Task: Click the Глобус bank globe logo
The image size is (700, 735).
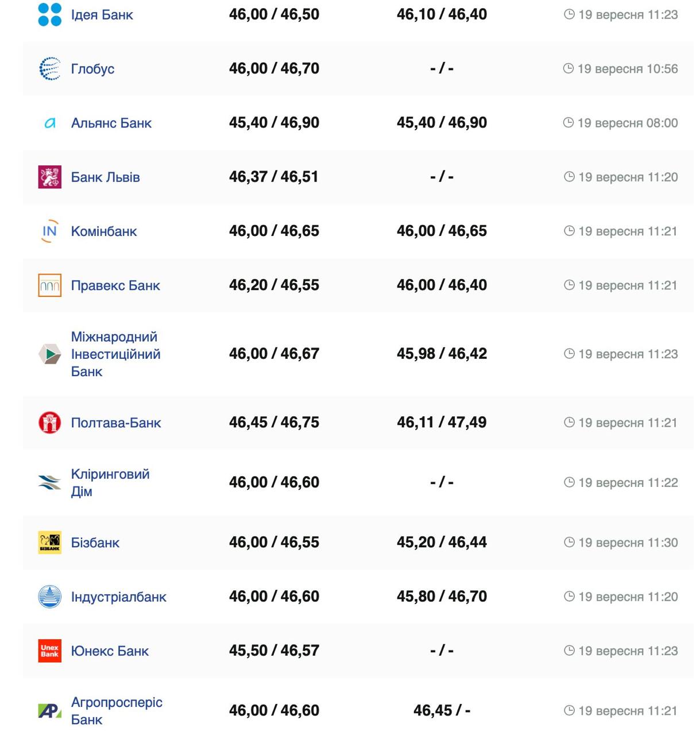Action: (x=49, y=69)
